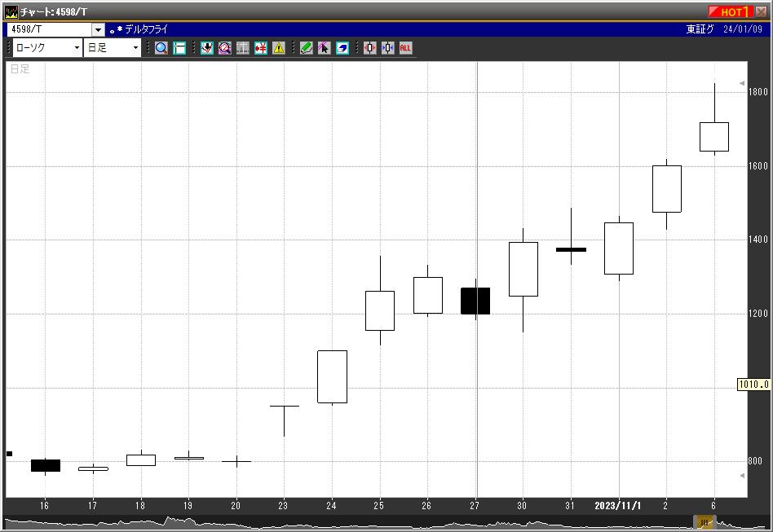Viewport: 773px width, 532px height.
Task: Click the デルタフライ stock name
Action: pyautogui.click(x=147, y=29)
